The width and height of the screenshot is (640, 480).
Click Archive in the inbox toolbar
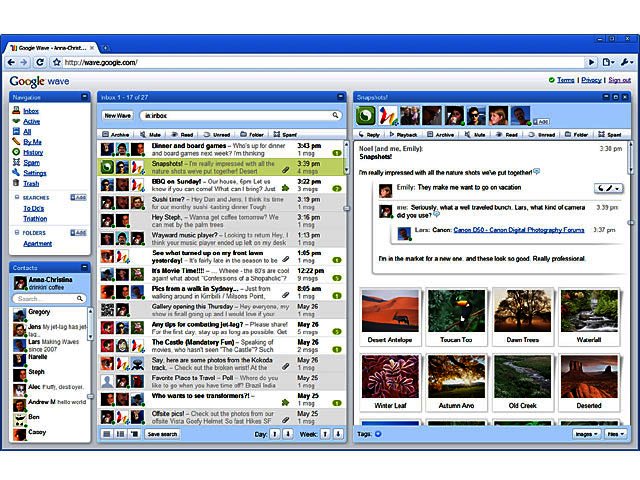(116, 134)
